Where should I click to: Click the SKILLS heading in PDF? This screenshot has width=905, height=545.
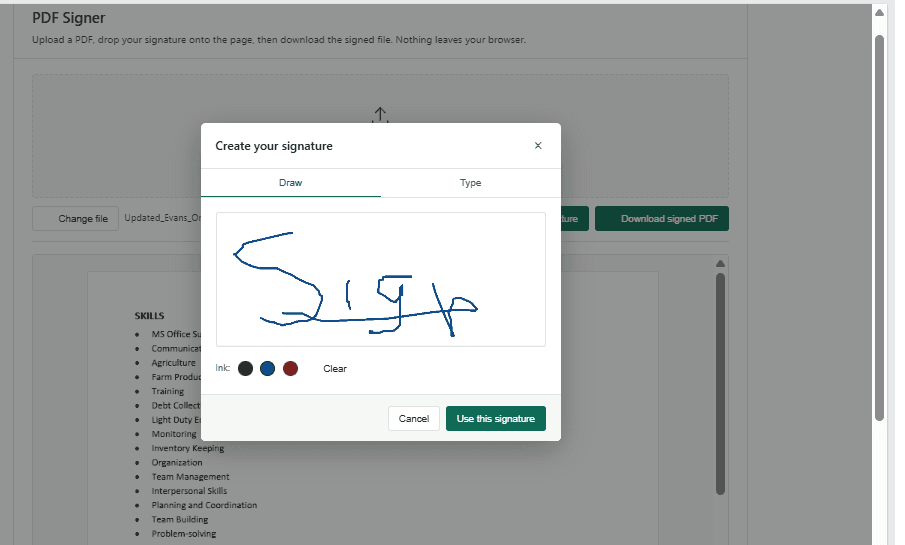point(149,316)
